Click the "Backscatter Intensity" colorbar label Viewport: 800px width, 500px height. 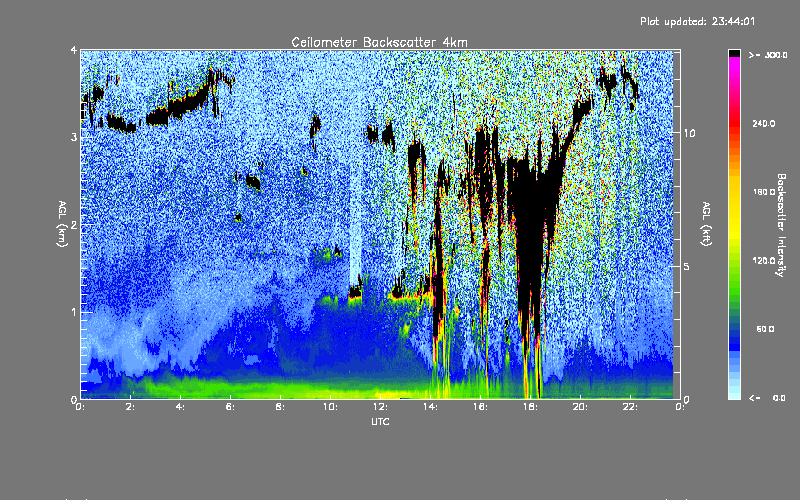[780, 225]
